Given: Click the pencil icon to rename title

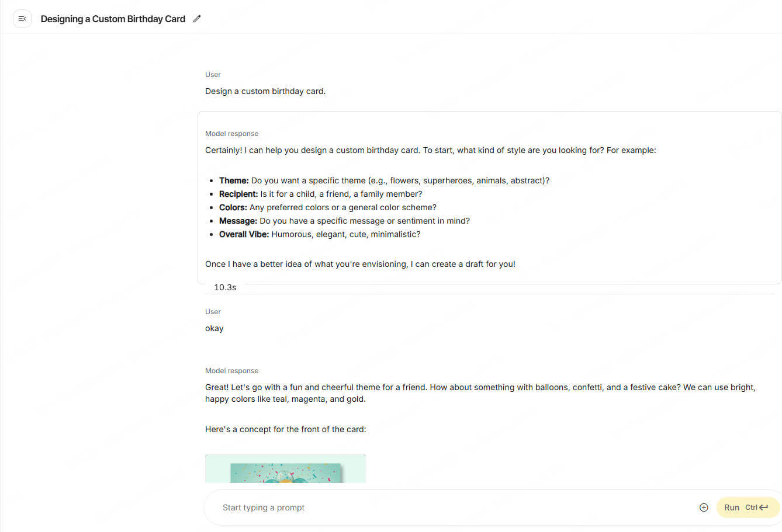Looking at the screenshot, I should click(197, 19).
